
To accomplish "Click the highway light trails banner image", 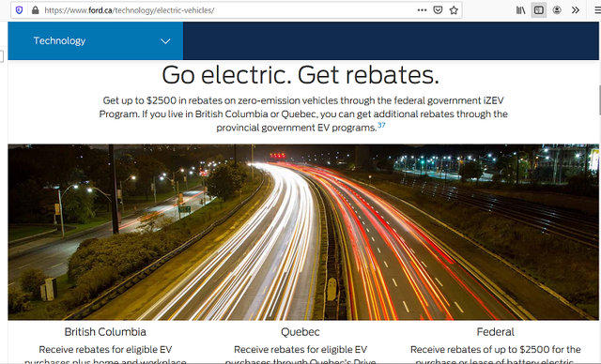I will tap(303, 232).
